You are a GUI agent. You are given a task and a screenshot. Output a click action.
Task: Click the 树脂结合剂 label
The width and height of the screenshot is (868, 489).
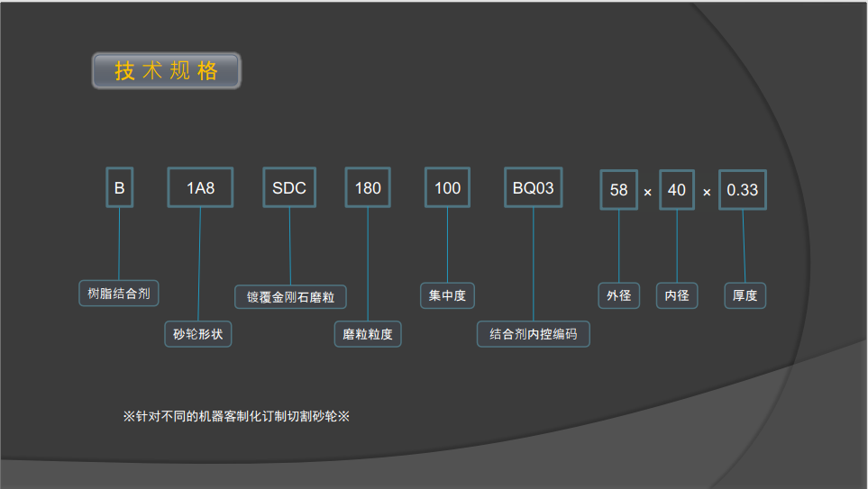pyautogui.click(x=119, y=293)
